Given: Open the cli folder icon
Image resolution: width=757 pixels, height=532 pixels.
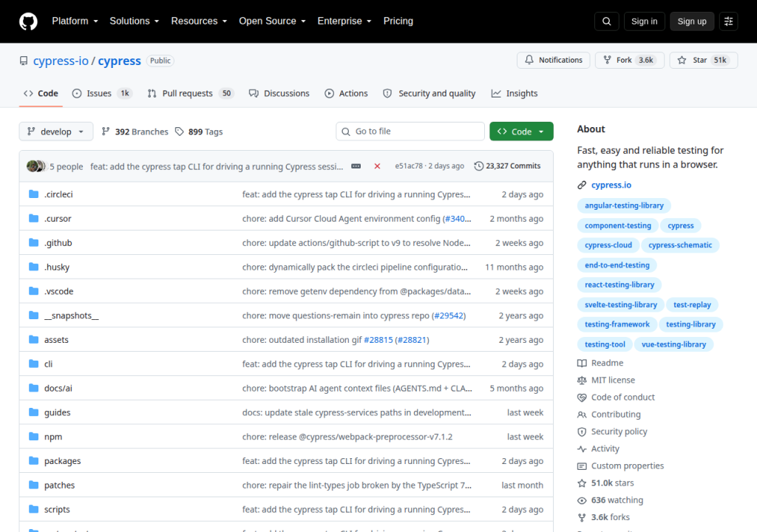Looking at the screenshot, I should [33, 364].
